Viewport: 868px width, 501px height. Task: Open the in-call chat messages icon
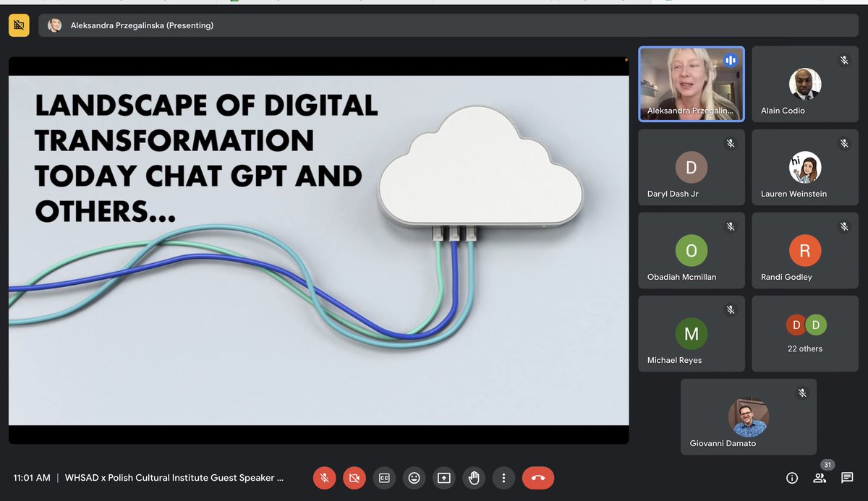(847, 478)
